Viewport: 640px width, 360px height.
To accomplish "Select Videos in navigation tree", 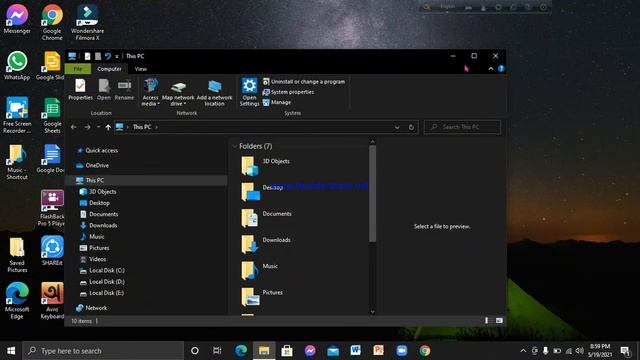I will (x=97, y=259).
